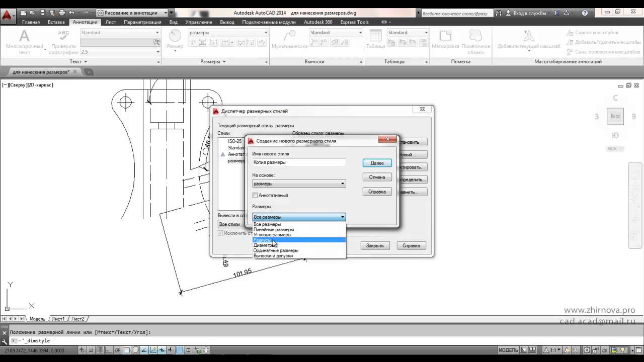Screen dimensions: 644x362
Task: Open the dimension style размеры ribbon dropdown
Action: [228, 33]
